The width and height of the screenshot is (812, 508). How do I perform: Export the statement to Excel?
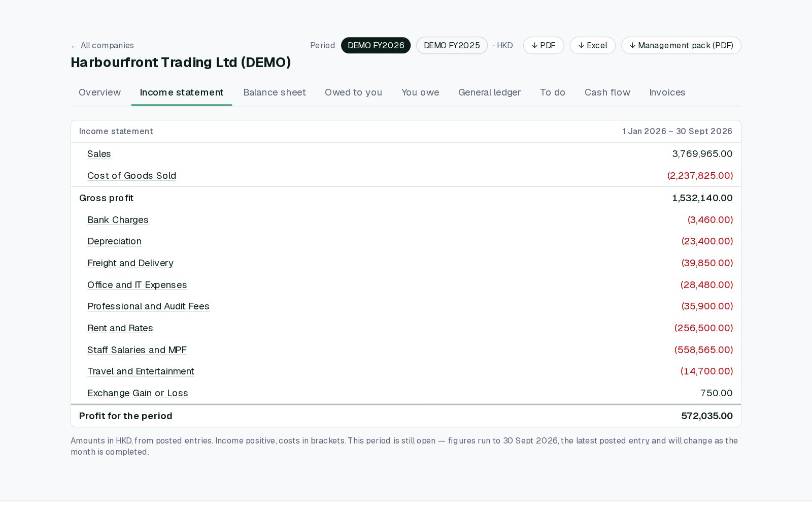point(593,46)
